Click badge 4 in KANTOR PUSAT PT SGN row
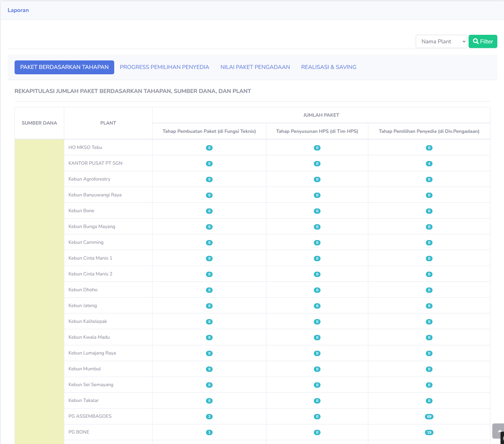Screen dimensions: 504x444 point(429,163)
